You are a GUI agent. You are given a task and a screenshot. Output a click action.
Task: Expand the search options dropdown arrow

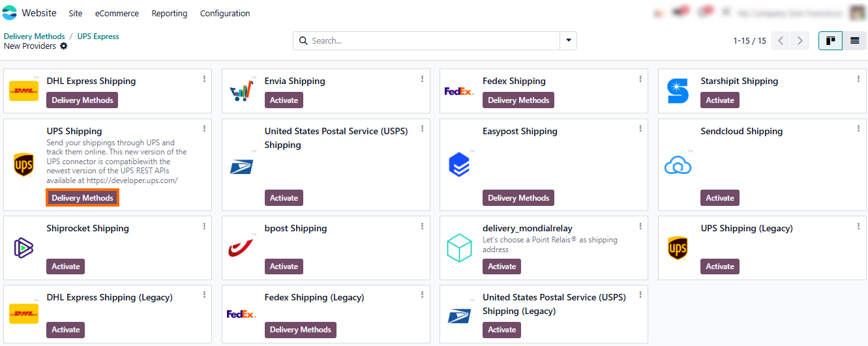(x=568, y=40)
